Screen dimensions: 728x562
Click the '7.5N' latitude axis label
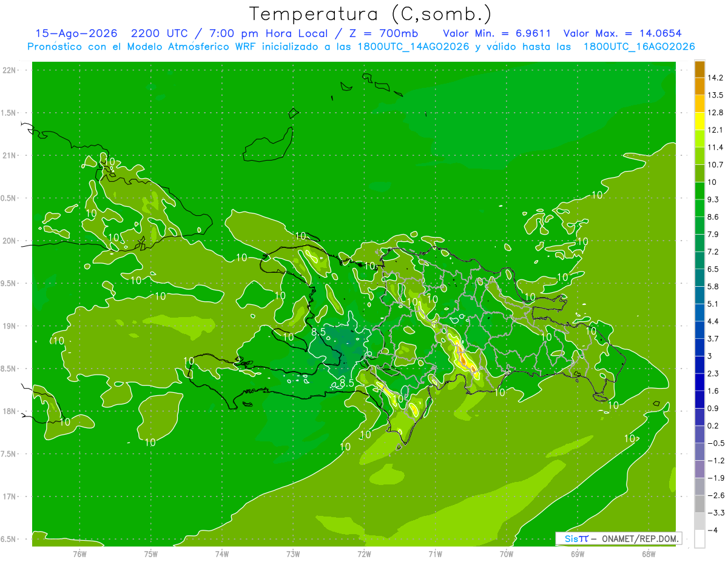coord(8,454)
